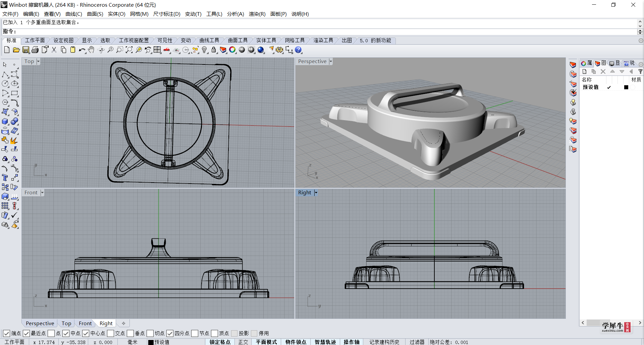Open the Front viewport title dropdown arrow
Image resolution: width=644 pixels, height=345 pixels.
coord(42,193)
